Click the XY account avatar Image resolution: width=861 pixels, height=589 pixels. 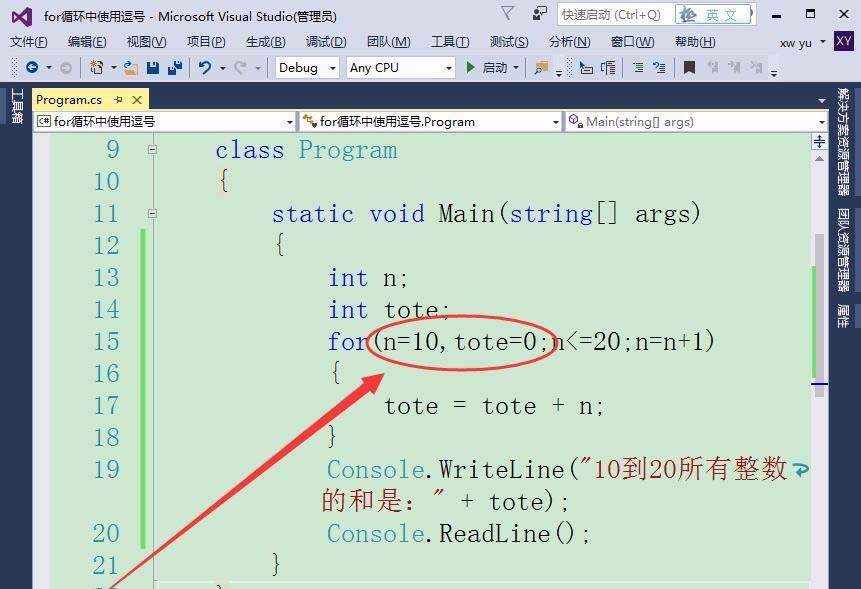(843, 41)
